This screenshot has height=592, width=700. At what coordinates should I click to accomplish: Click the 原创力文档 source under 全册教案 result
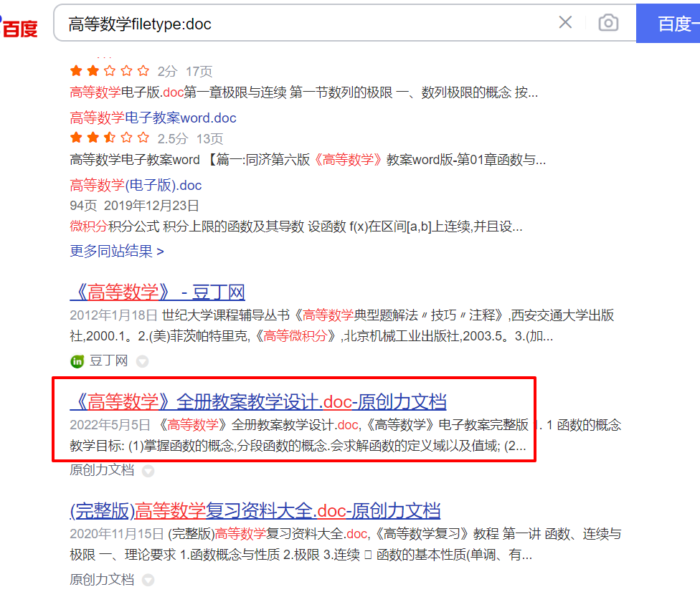[x=102, y=469]
